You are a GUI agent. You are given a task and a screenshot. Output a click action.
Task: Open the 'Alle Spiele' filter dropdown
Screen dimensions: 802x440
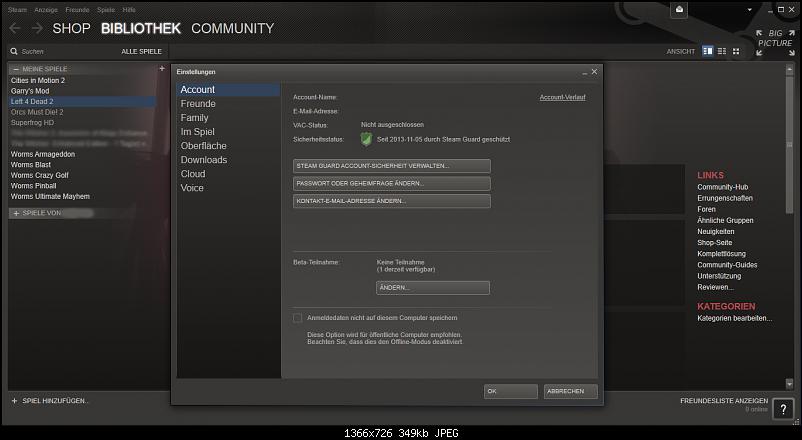point(141,51)
